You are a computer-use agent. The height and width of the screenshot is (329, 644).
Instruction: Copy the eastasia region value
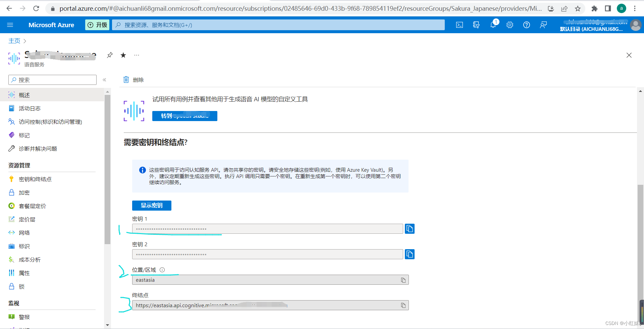coord(402,280)
